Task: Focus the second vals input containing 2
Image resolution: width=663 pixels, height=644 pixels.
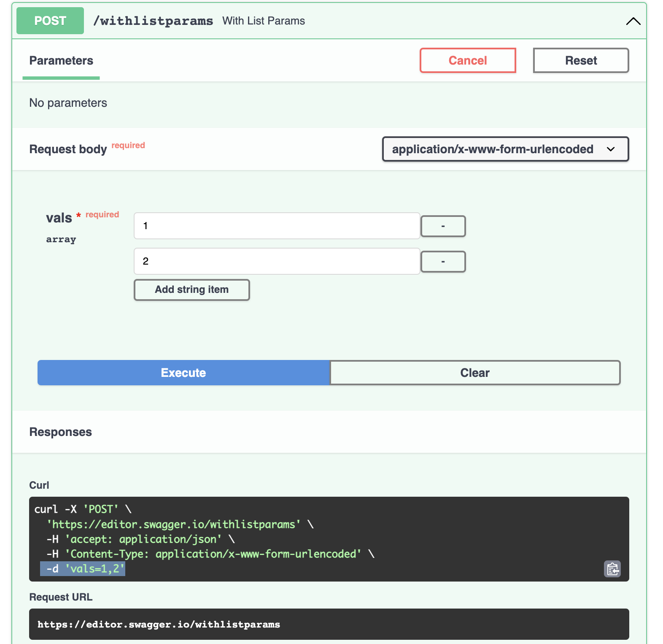Action: (x=277, y=261)
